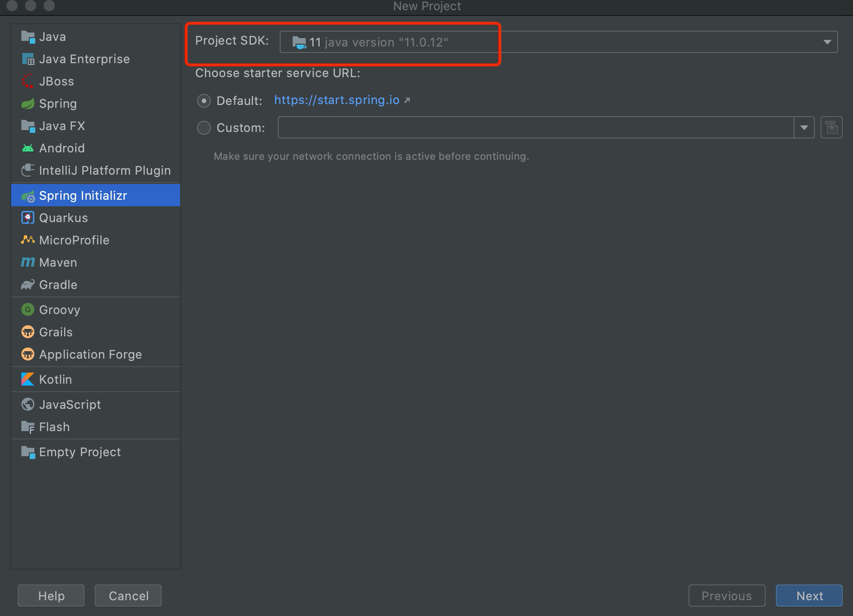Click the Help button

point(51,596)
